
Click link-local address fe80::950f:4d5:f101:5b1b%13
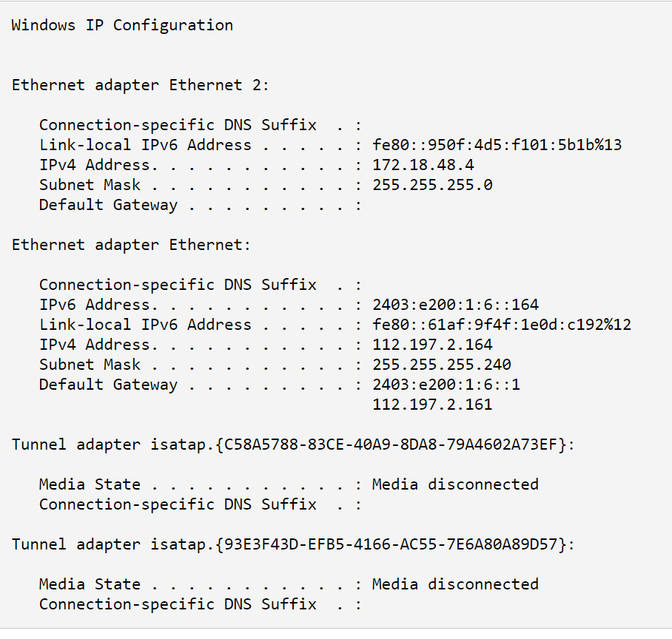click(x=497, y=145)
